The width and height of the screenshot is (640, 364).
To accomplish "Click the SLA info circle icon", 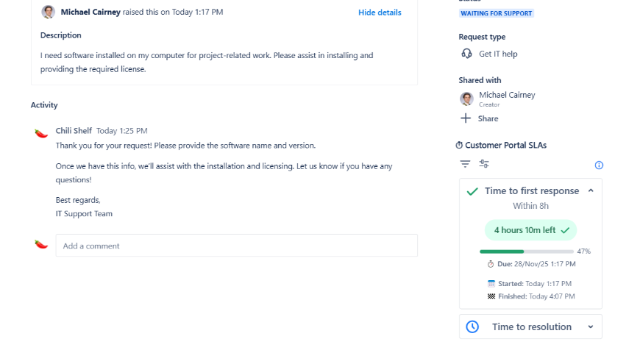I will coord(599,165).
